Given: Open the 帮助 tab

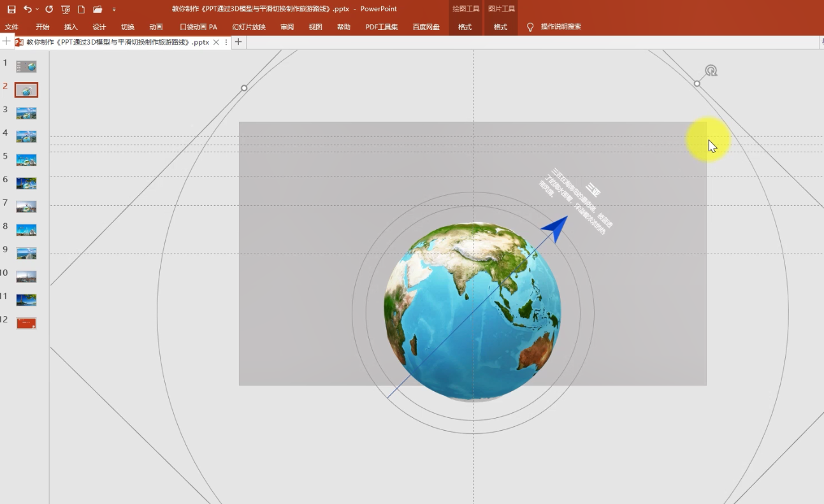Looking at the screenshot, I should [343, 27].
